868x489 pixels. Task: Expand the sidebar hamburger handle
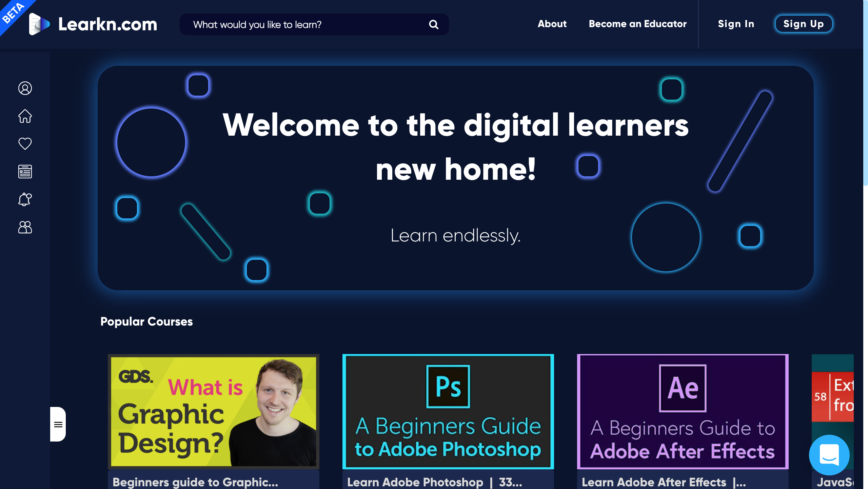point(58,424)
